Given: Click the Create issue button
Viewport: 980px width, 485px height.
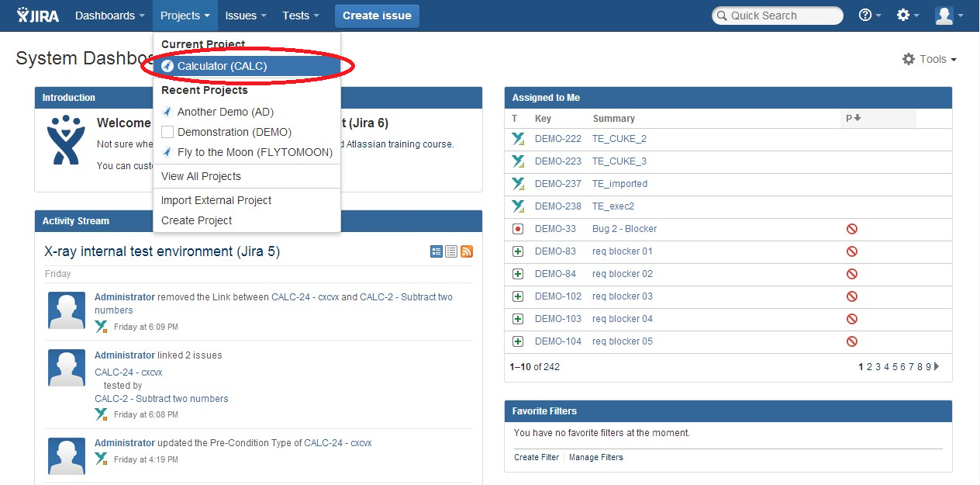Looking at the screenshot, I should tap(377, 16).
